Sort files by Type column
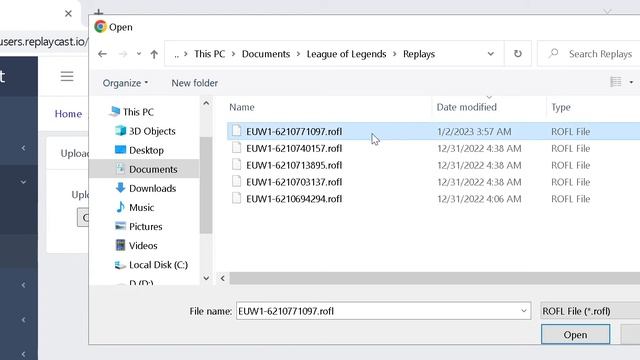This screenshot has width=640, height=360. 561,107
